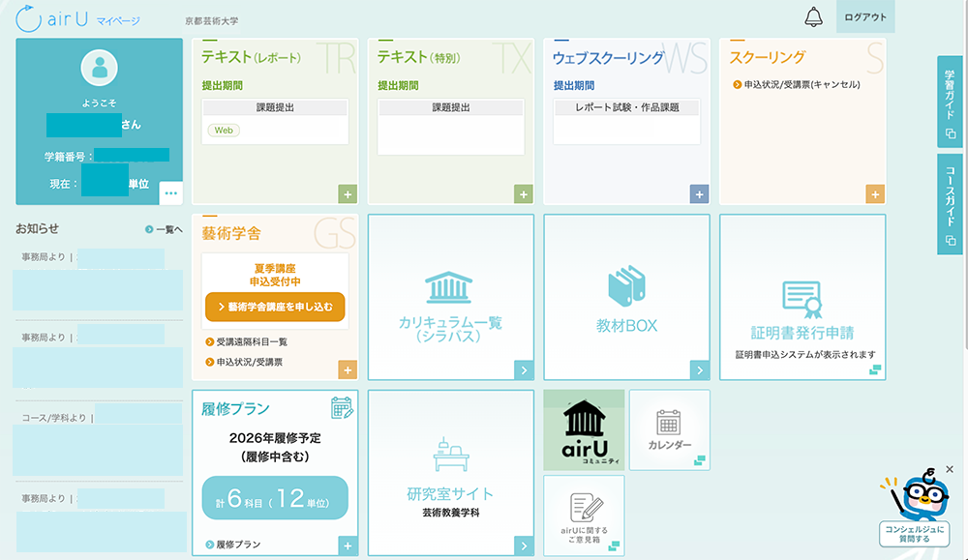
Task: Expand ウェブスクーリング card with plus button
Action: pos(699,194)
